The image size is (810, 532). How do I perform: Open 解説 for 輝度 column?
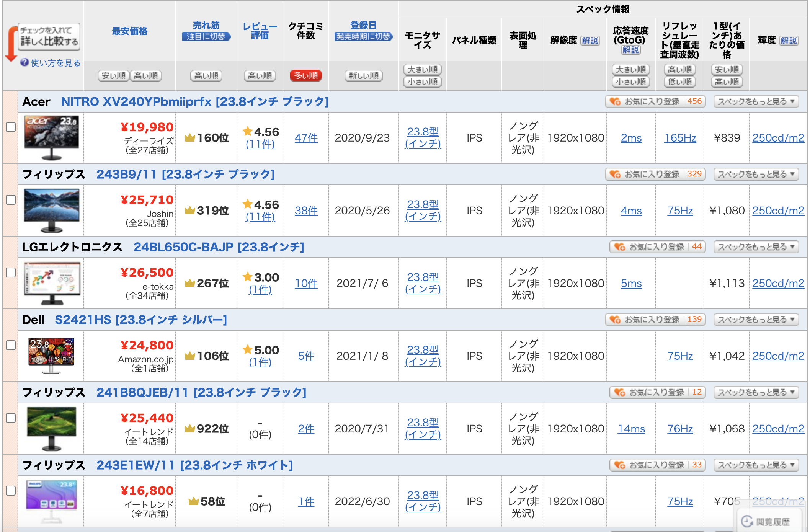click(789, 41)
